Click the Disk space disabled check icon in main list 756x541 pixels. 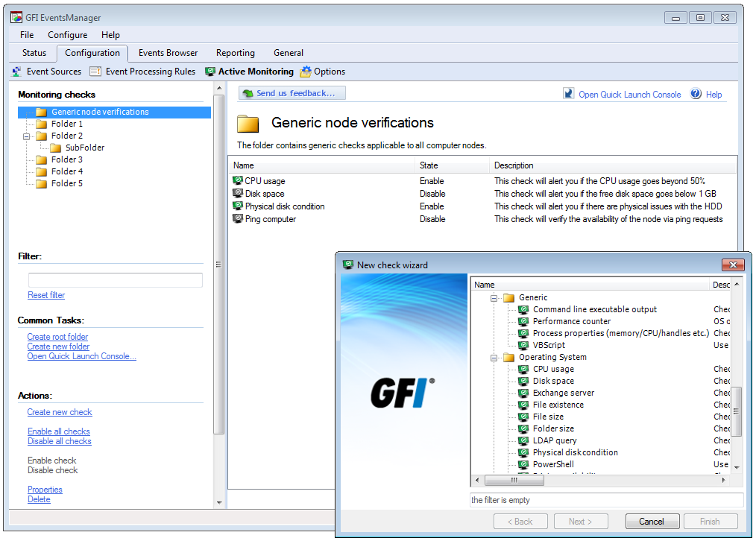[x=238, y=193]
